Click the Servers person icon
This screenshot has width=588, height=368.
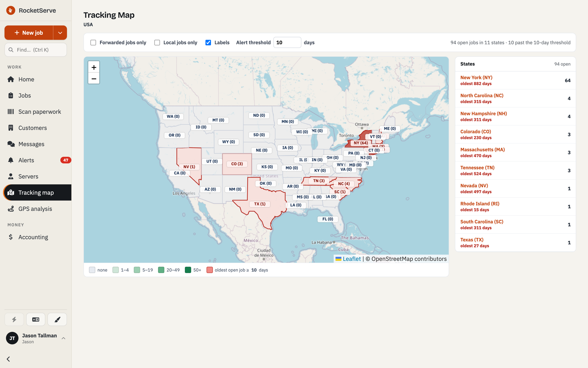click(x=11, y=176)
